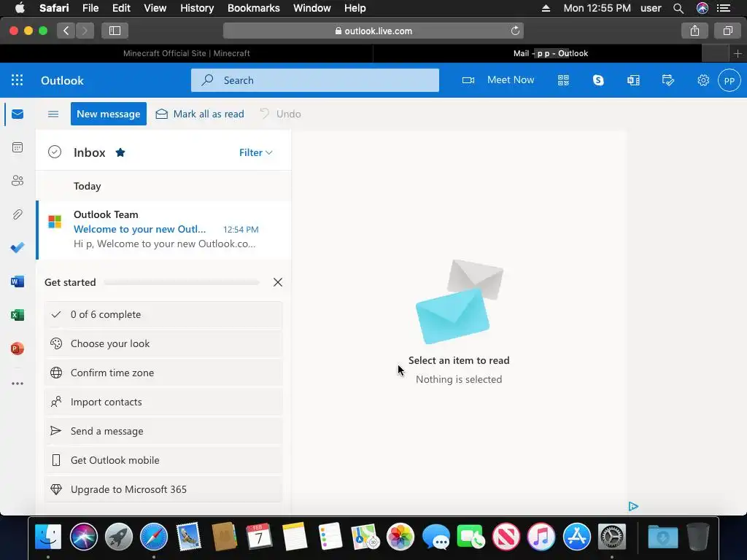Click Mark all as read
This screenshot has width=747, height=560.
[x=200, y=114]
